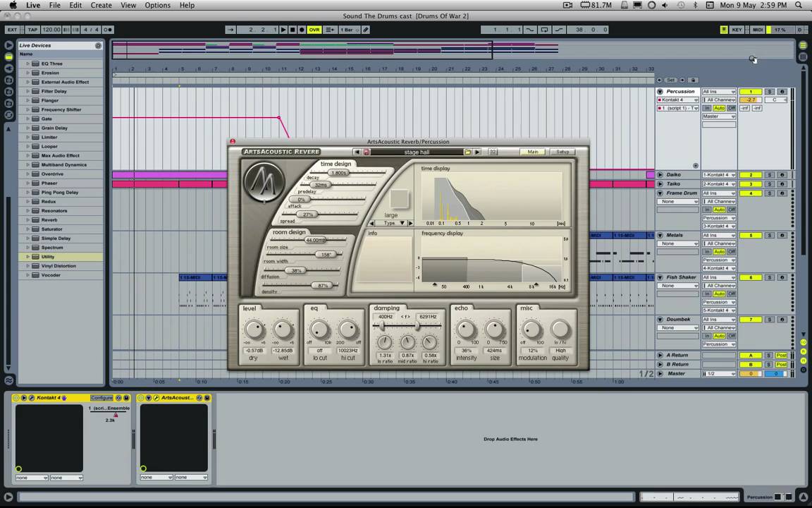Click the red save preset icon
Viewport: 812px width, 508px height.
click(367, 152)
